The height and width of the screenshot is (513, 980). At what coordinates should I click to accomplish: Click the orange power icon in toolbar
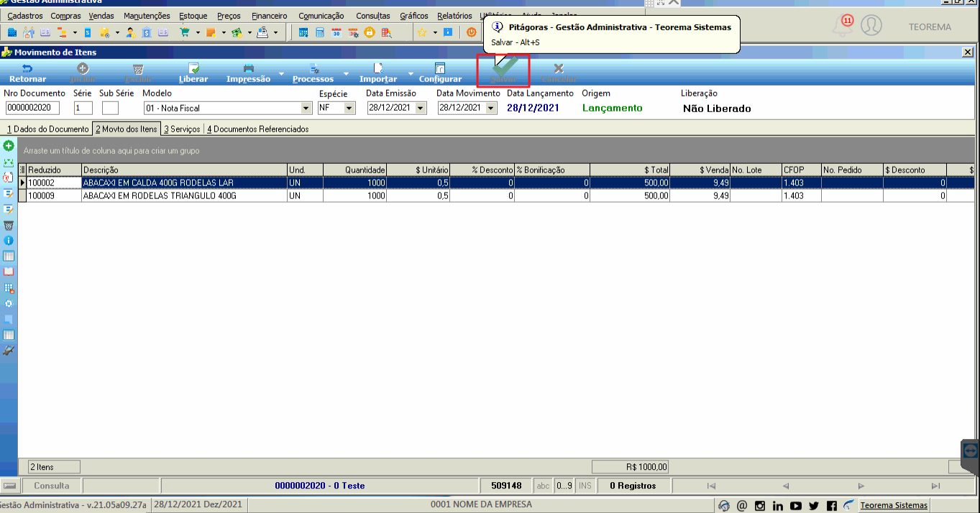pyautogui.click(x=472, y=32)
